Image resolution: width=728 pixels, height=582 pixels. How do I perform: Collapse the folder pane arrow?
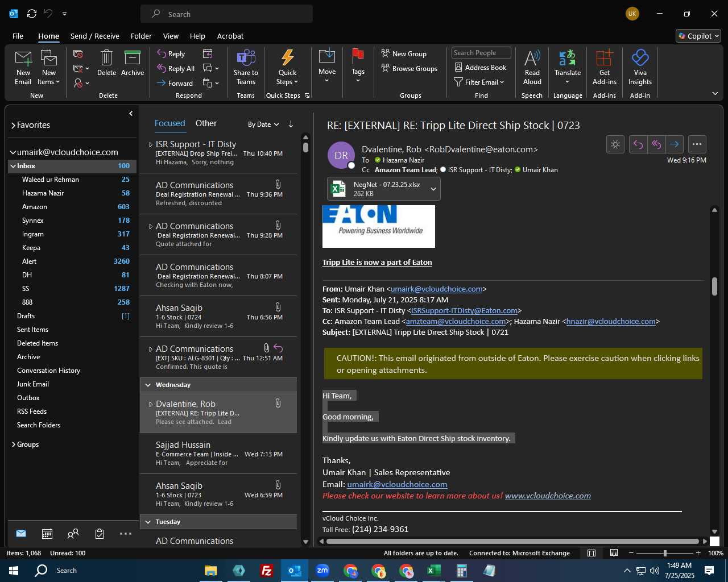click(131, 114)
